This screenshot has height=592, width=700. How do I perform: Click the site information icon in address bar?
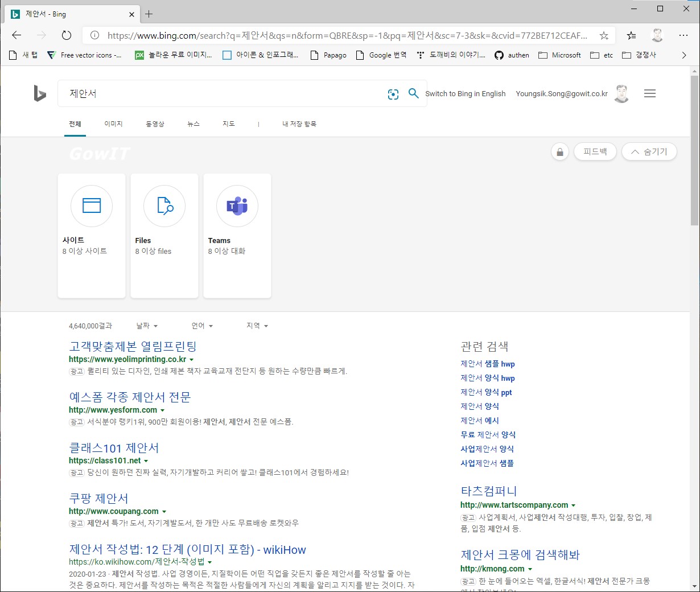tap(95, 35)
